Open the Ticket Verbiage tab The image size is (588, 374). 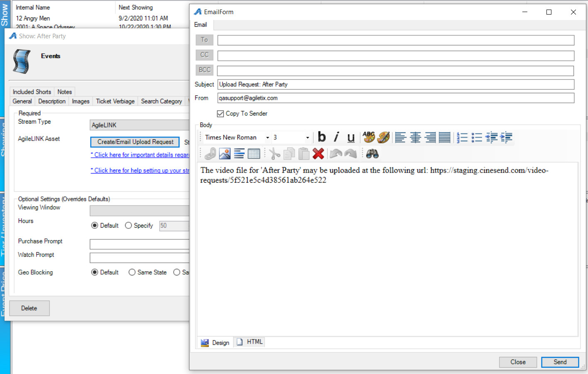(x=116, y=102)
